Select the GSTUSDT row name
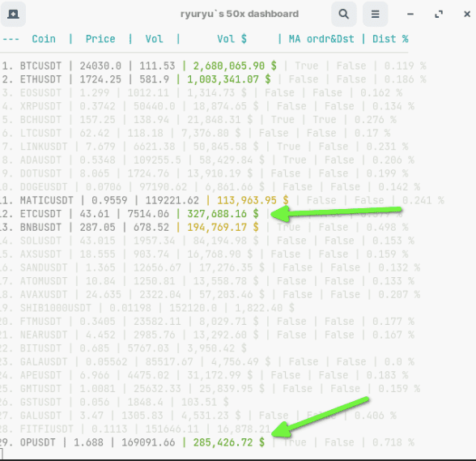476x461 pixels. coord(40,402)
